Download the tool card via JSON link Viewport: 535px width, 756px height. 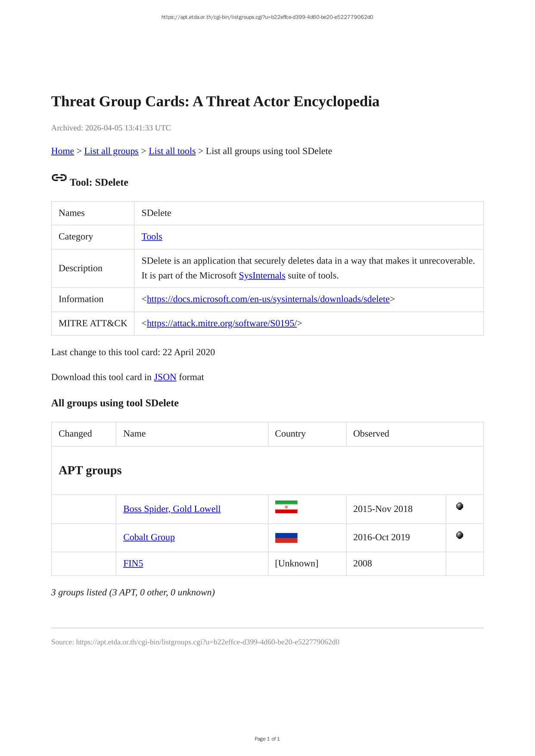tap(165, 377)
